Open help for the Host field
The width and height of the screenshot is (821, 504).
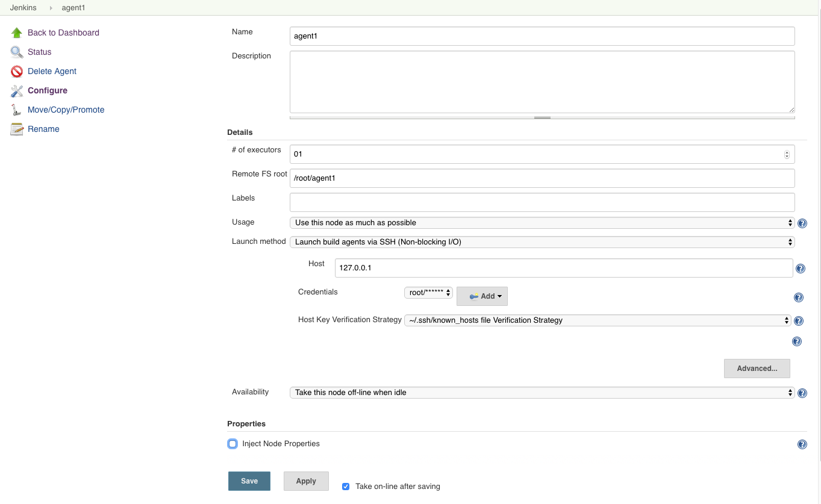801,269
